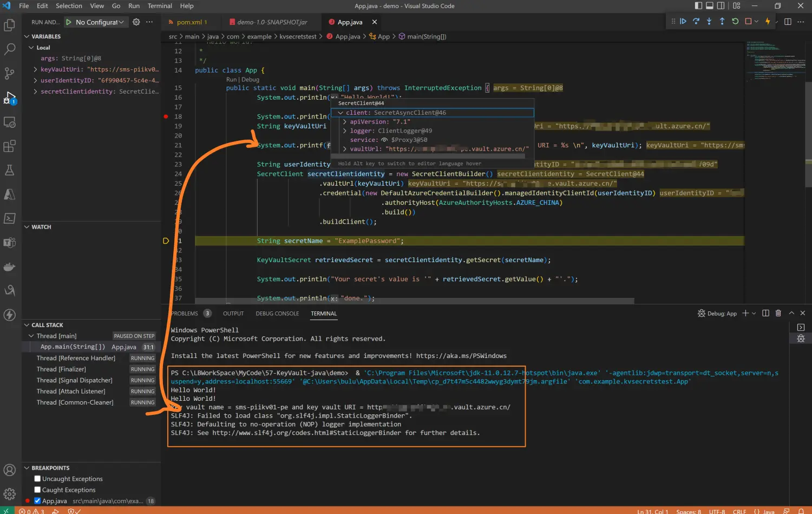Collapse the VARIABLES section
812x514 pixels.
(27, 36)
